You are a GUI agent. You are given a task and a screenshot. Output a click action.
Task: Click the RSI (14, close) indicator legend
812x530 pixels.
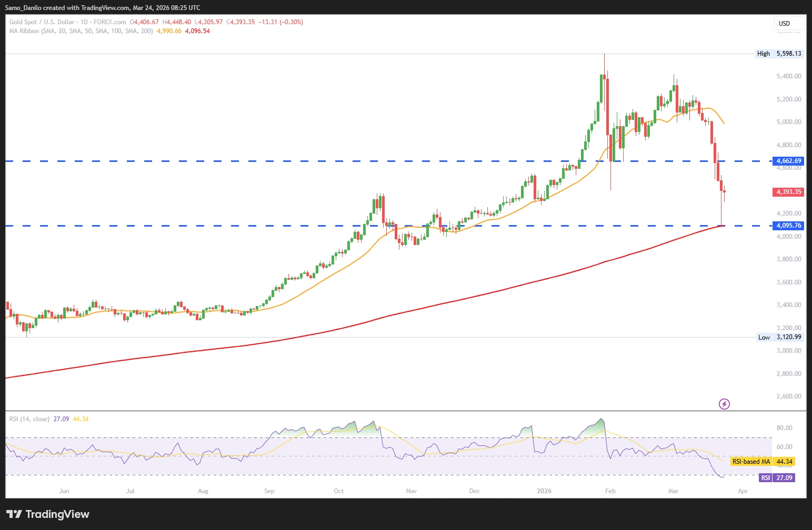pos(29,419)
